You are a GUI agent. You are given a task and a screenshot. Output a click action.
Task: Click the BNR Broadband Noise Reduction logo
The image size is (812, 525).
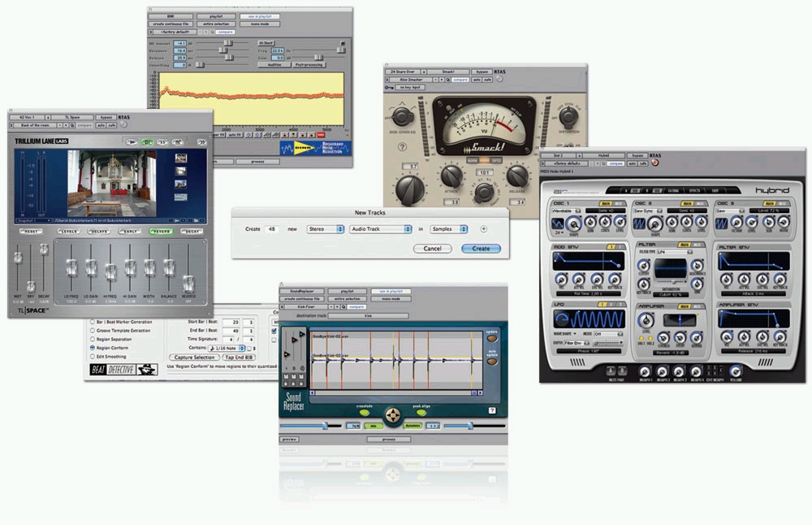tap(315, 148)
